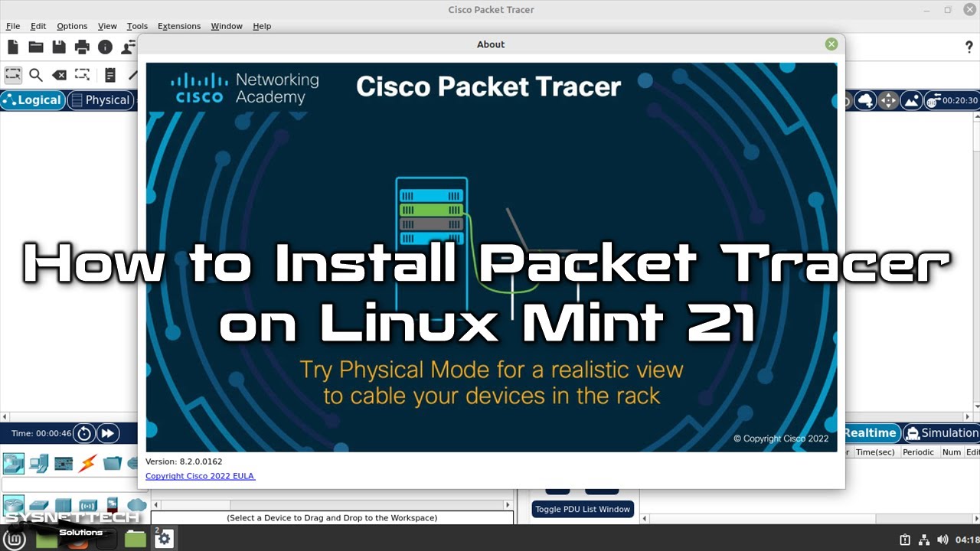Viewport: 980px width, 551px height.
Task: Save the network with floppy disk icon
Action: point(59,47)
